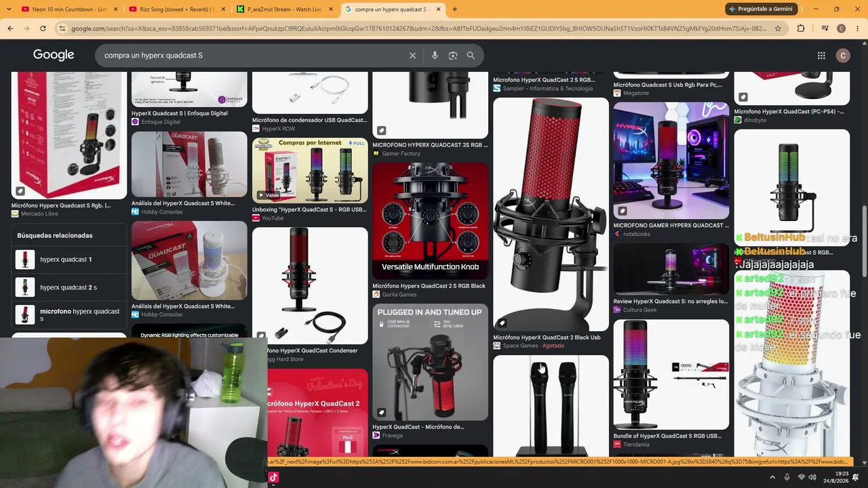
Task: Open a new browser tab
Action: 454,9
